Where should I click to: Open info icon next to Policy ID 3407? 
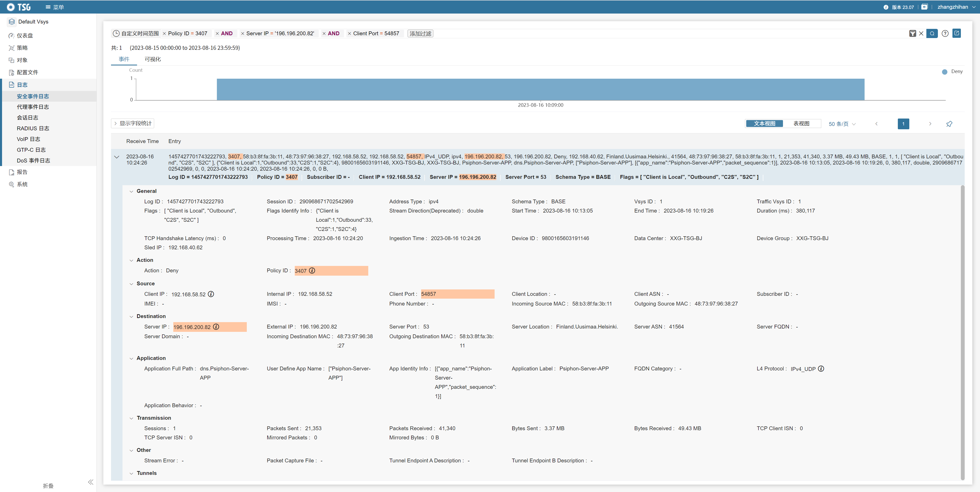pyautogui.click(x=312, y=270)
